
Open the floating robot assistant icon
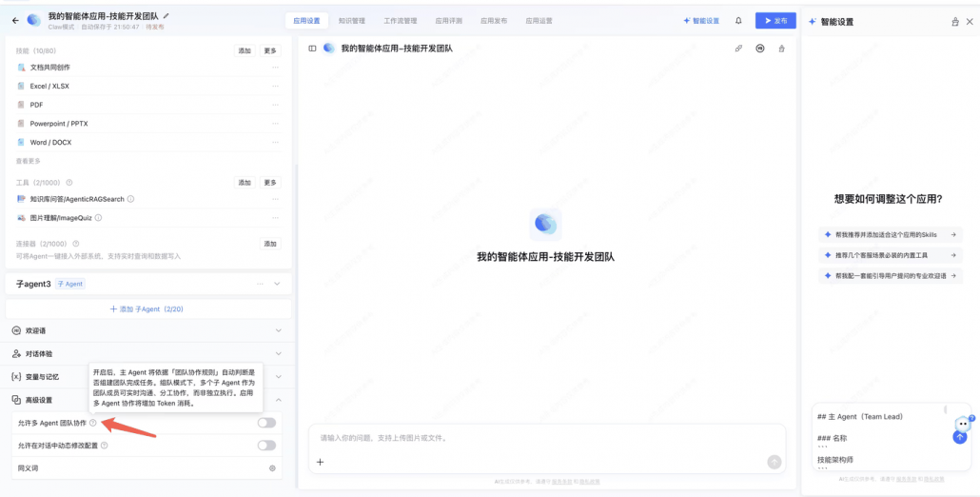click(x=963, y=424)
